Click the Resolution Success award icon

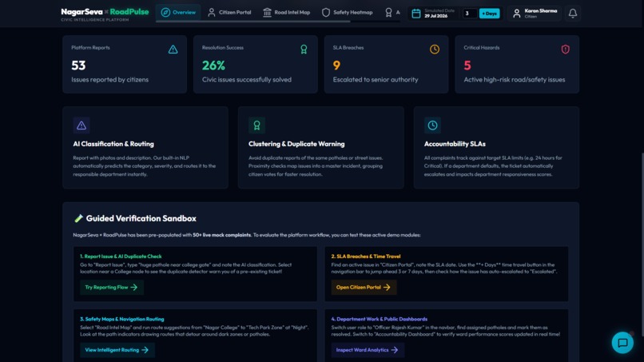(304, 50)
